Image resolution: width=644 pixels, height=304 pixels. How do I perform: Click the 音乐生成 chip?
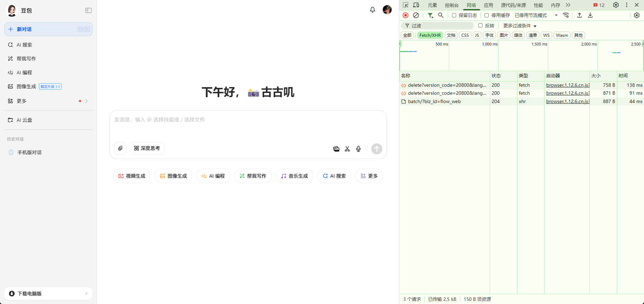[x=295, y=176]
